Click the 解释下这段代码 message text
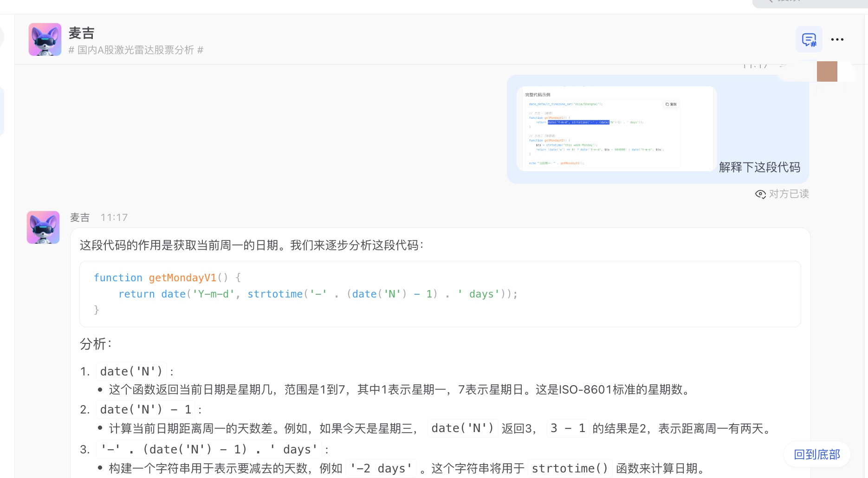The height and width of the screenshot is (478, 868). pos(759,167)
